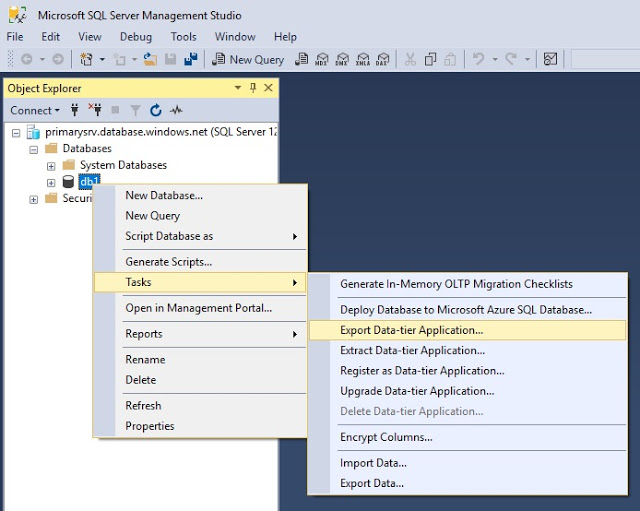Open the File menu
This screenshot has width=640, height=511.
coord(15,37)
